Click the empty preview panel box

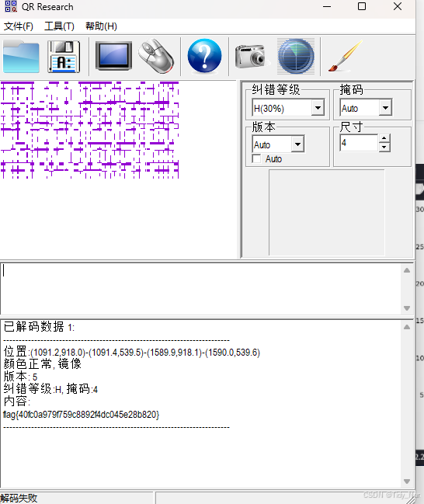[x=327, y=213]
